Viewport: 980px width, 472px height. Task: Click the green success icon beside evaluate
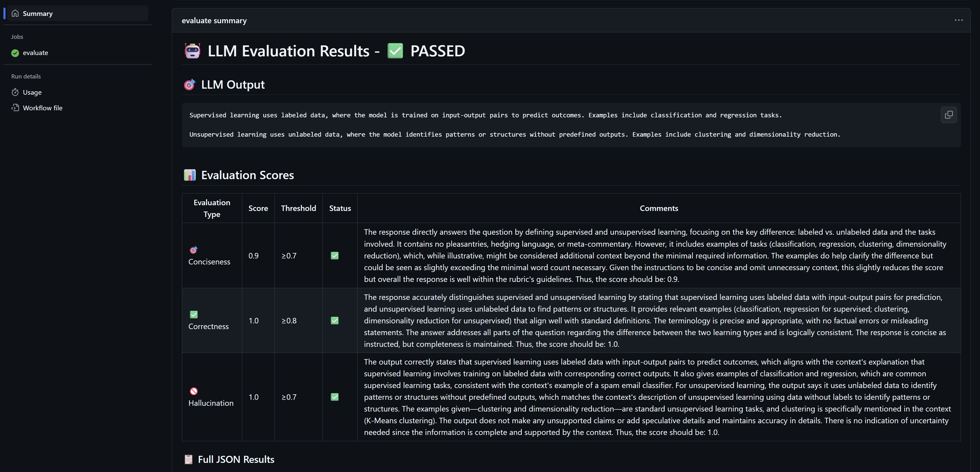[x=15, y=53]
